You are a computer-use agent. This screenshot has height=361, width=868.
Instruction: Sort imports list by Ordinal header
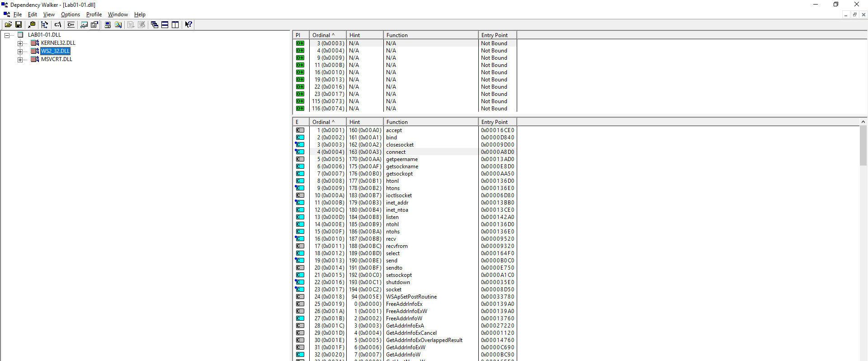[x=328, y=35]
